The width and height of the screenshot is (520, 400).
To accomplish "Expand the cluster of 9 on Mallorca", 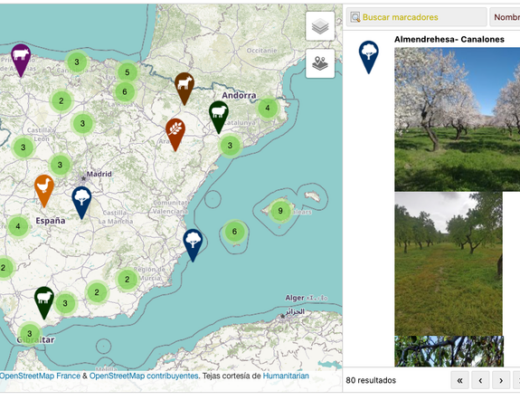I will point(280,211).
